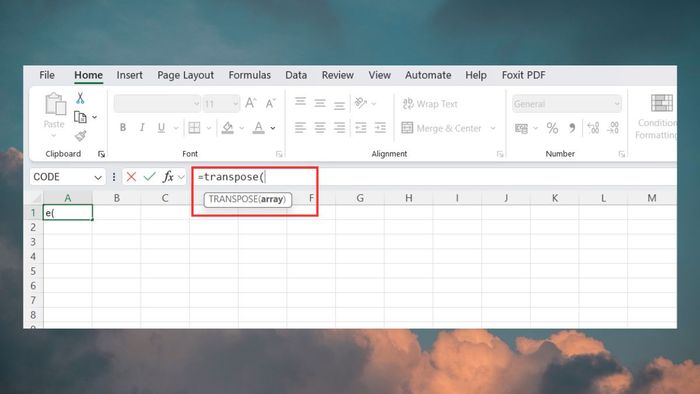Increase font size with larger A
700x394 pixels.
pos(250,104)
